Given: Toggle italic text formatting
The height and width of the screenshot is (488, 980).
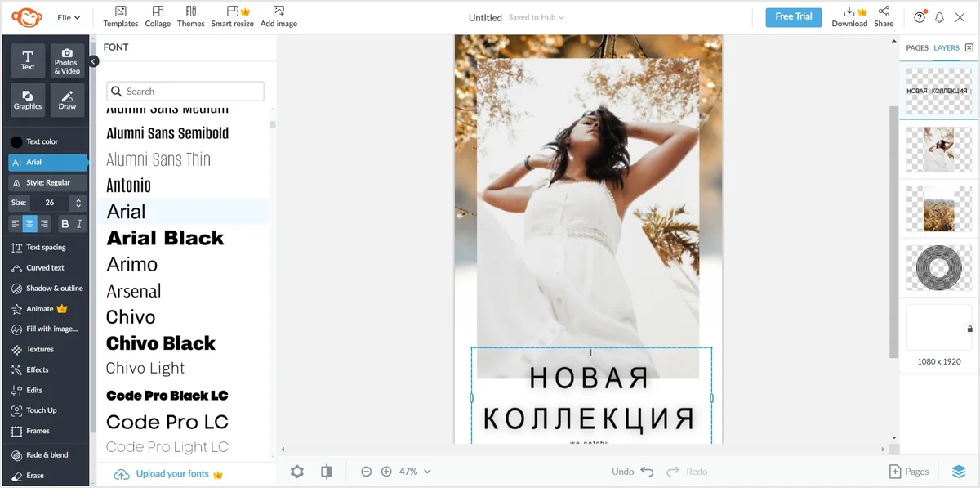Looking at the screenshot, I should coord(79,224).
